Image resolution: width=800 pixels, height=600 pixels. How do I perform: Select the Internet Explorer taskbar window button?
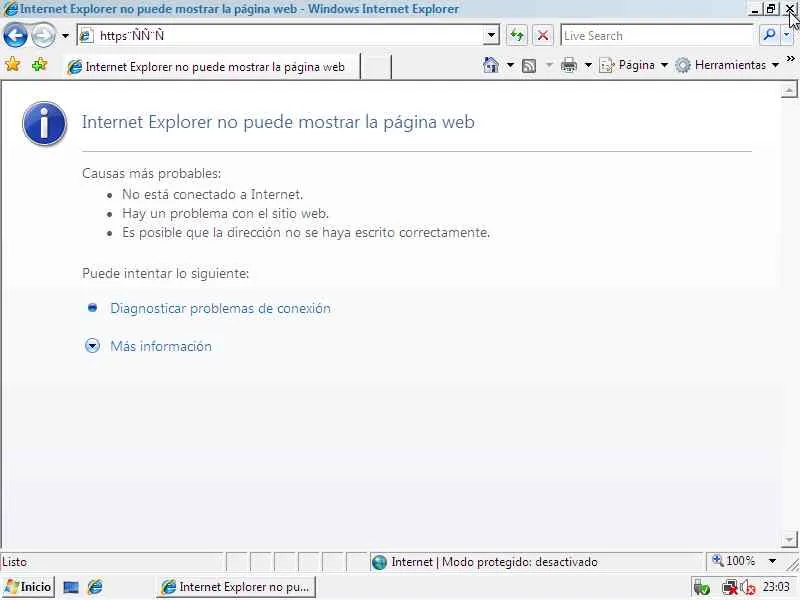pos(236,587)
